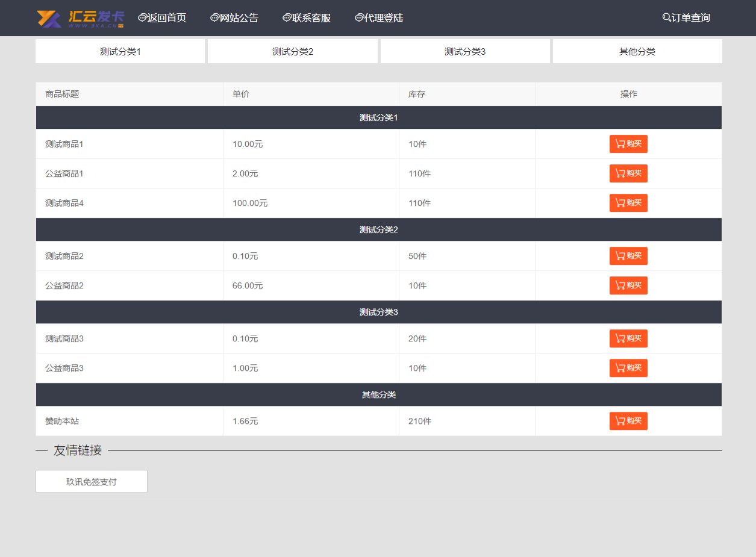Show the 其他分类 category tab

click(x=637, y=52)
